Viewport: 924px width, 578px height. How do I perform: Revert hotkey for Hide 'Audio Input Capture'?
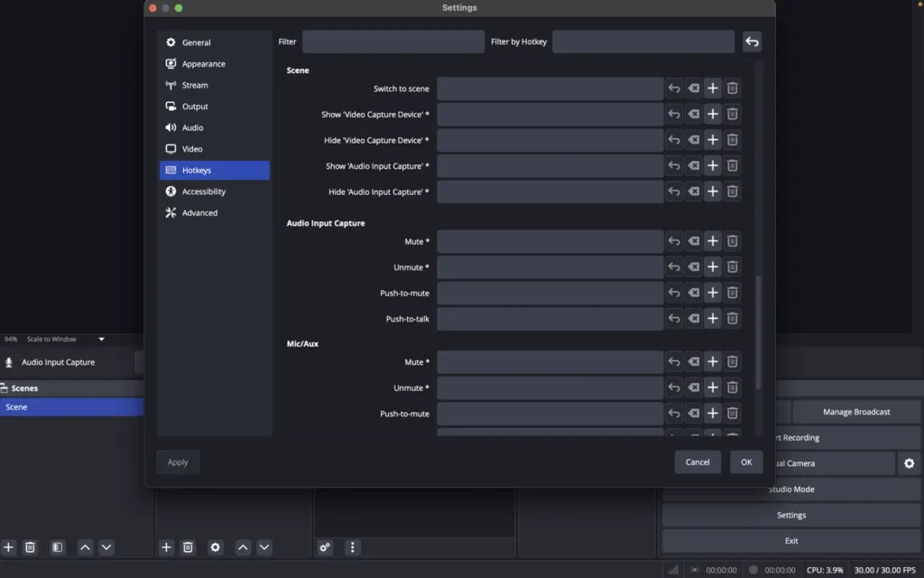pos(674,191)
